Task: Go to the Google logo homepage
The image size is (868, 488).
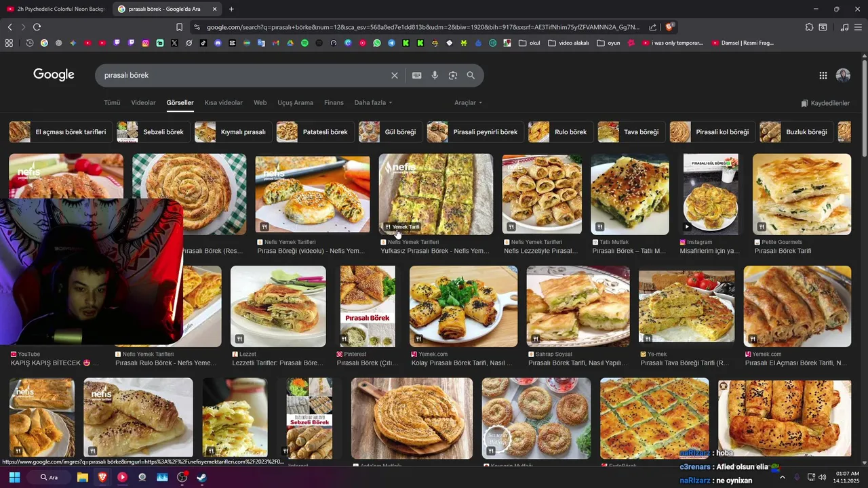Action: coord(54,75)
